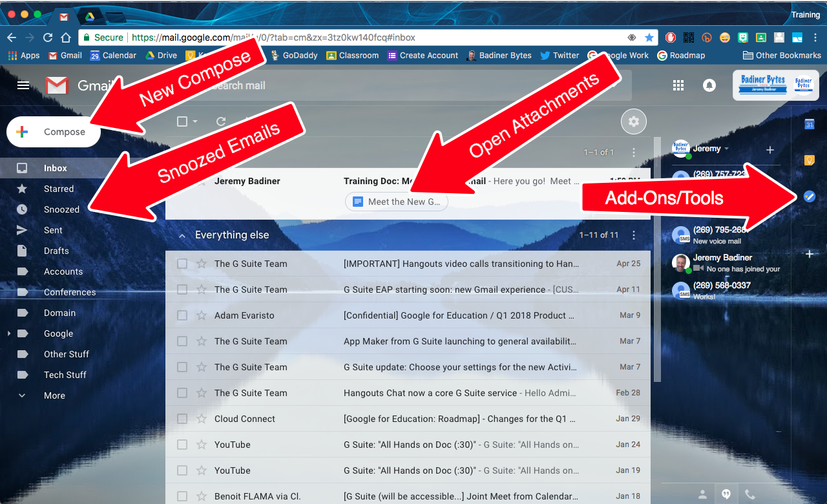This screenshot has height=504, width=827.
Task: Click the browser address bar URL
Action: (273, 37)
